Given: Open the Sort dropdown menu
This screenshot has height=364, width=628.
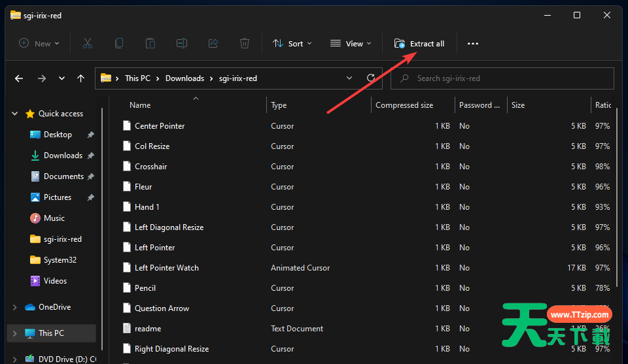Looking at the screenshot, I should [x=292, y=44].
